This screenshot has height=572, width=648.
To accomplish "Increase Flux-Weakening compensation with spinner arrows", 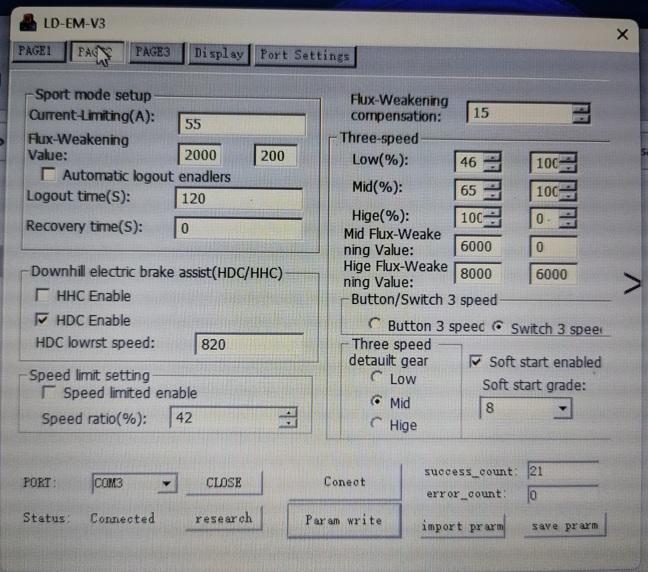I will 581,109.
